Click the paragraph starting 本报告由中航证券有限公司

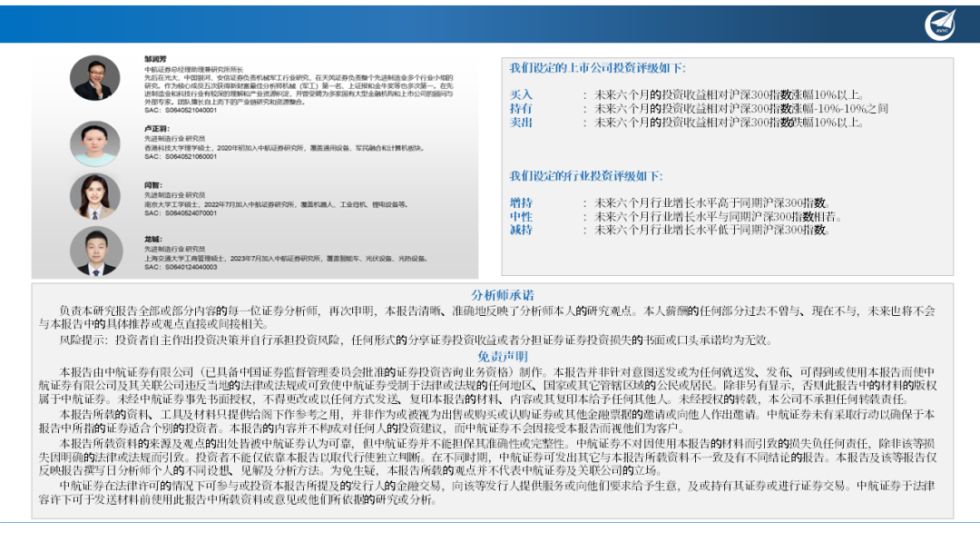[487, 385]
